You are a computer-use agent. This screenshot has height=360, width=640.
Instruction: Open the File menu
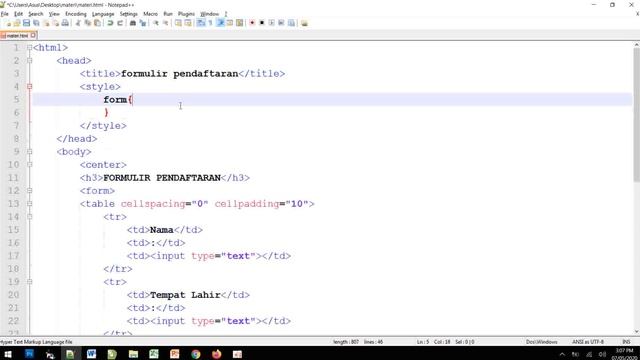pyautogui.click(x=5, y=14)
